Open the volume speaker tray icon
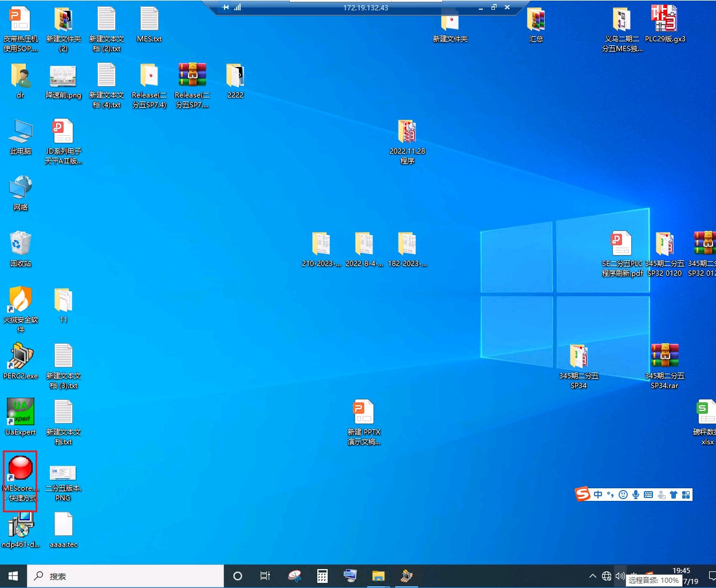 coord(620,576)
